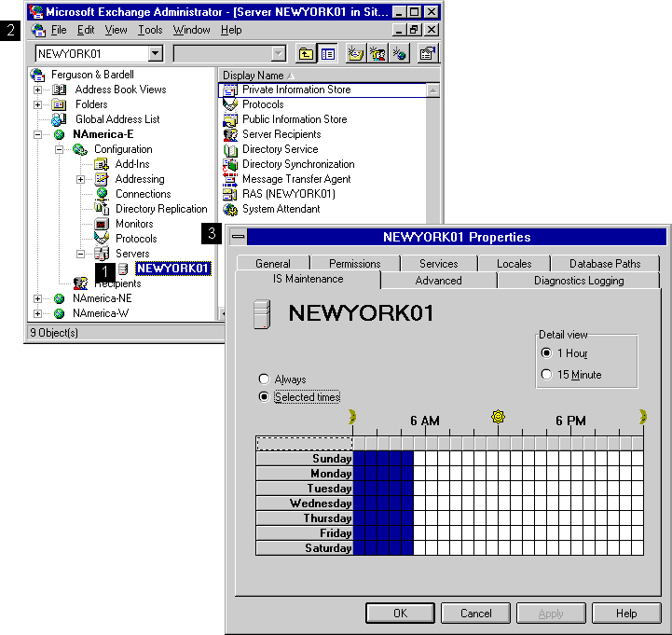Open the NEWYORK01 server dropdown in toolbar

(155, 53)
